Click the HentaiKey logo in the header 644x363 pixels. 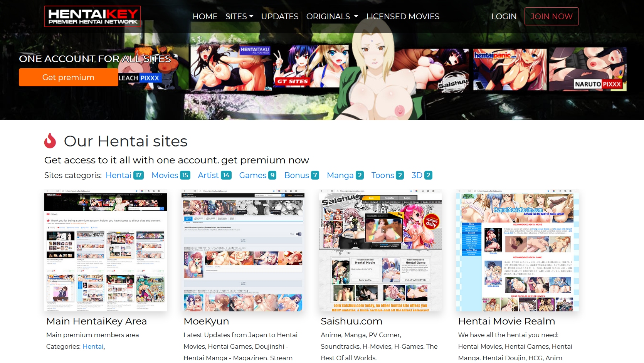point(92,17)
